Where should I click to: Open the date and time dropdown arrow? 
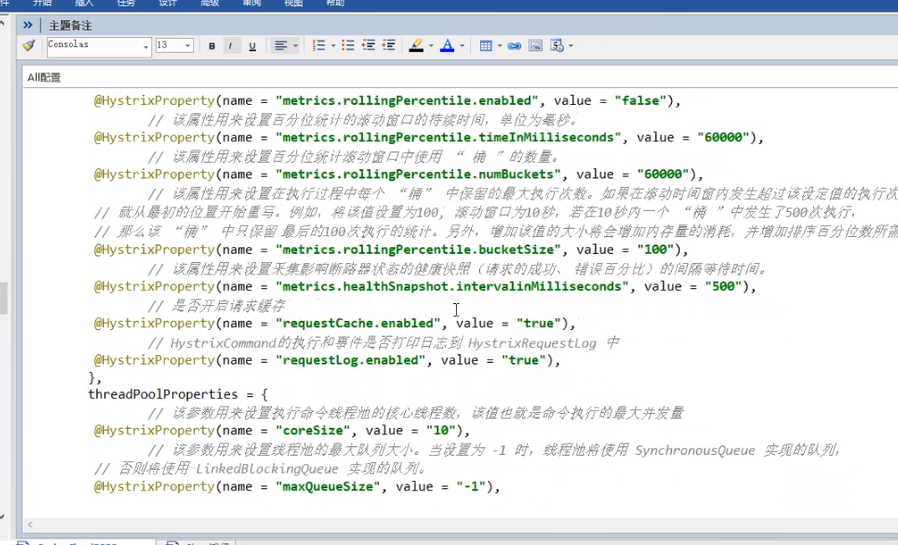pos(570,46)
